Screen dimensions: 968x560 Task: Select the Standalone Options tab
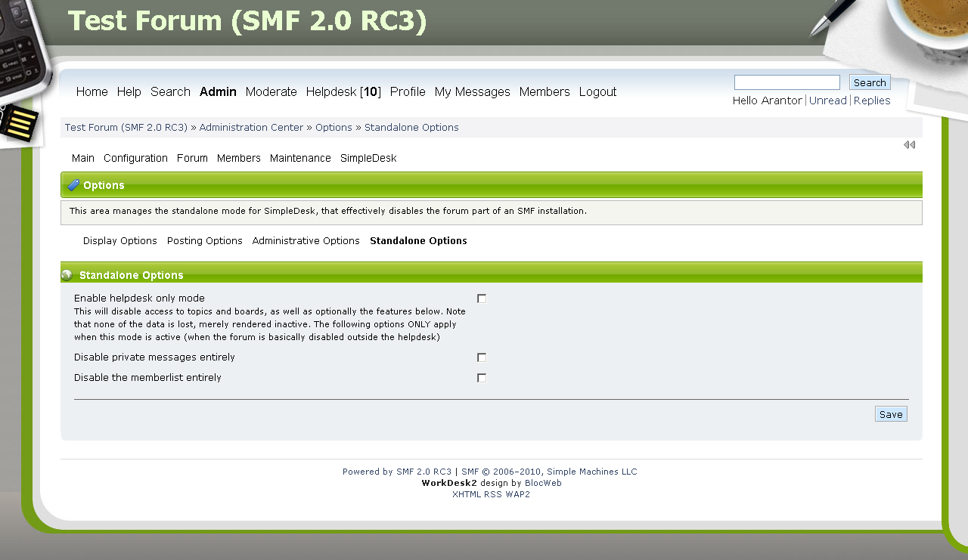(418, 240)
